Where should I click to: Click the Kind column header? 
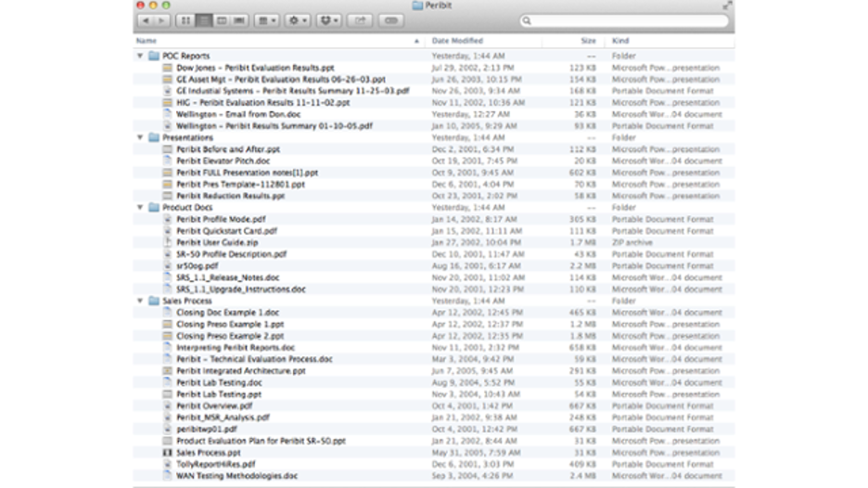[x=620, y=41]
